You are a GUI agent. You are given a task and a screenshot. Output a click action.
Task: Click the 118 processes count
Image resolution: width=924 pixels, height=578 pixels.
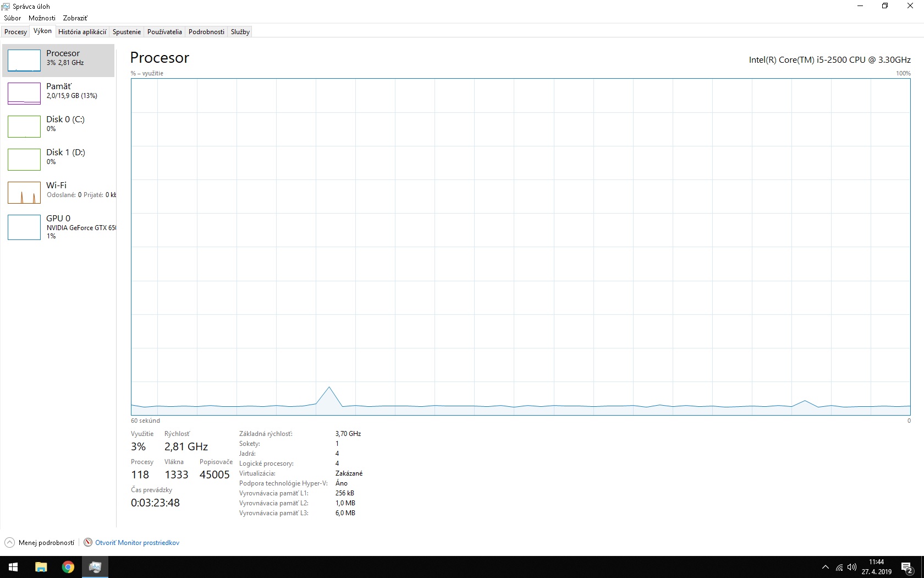140,475
